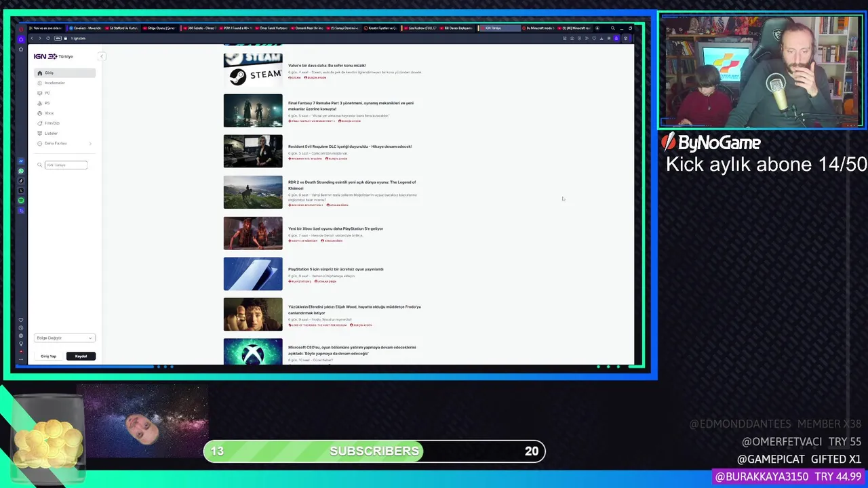The height and width of the screenshot is (488, 868).
Task: Click the search magnifier next to the IGN Türkiye field
Action: tap(40, 165)
